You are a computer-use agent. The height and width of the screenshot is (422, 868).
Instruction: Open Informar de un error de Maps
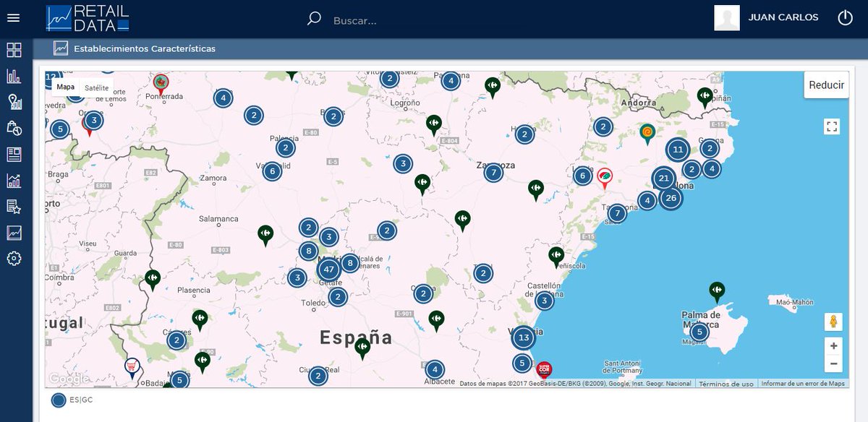803,384
